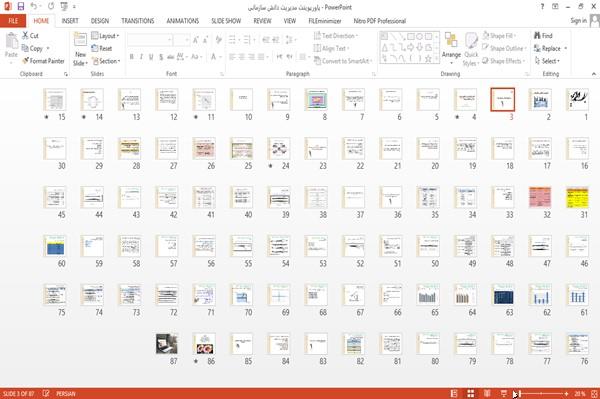This screenshot has height=399, width=600.
Task: Click Convert to SmartArt
Action: point(343,61)
